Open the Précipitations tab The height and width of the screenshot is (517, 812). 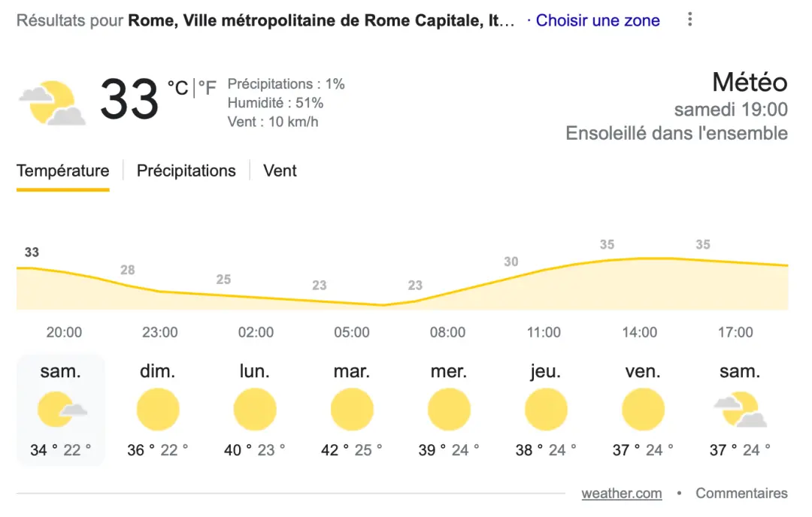coord(186,171)
